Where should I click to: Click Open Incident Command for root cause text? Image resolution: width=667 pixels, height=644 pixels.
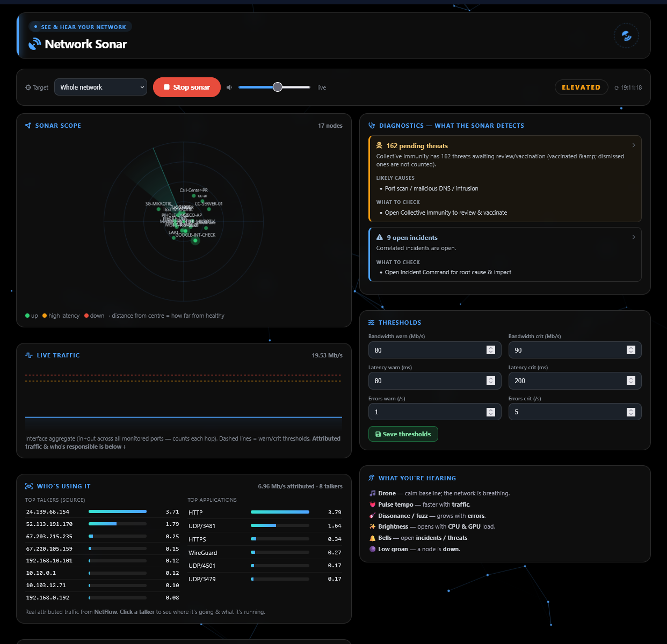coord(448,272)
